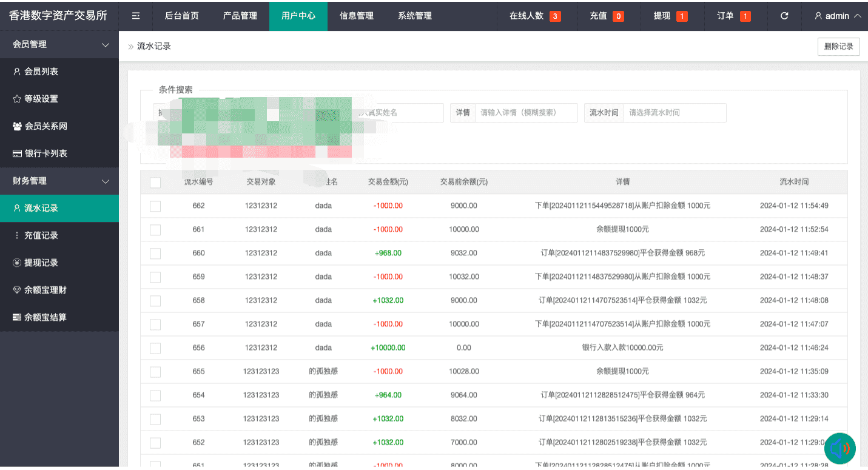The height and width of the screenshot is (470, 868).
Task: Click the red badge on 提现
Action: tap(682, 16)
